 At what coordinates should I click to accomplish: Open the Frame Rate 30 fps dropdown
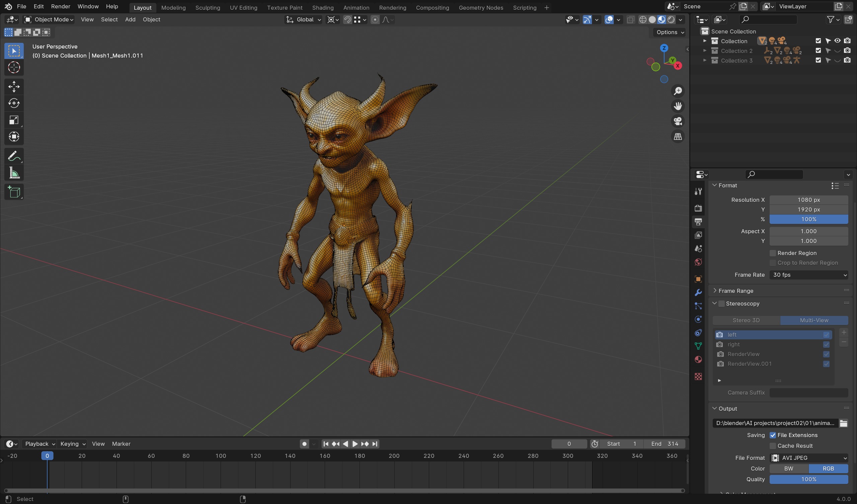point(809,275)
